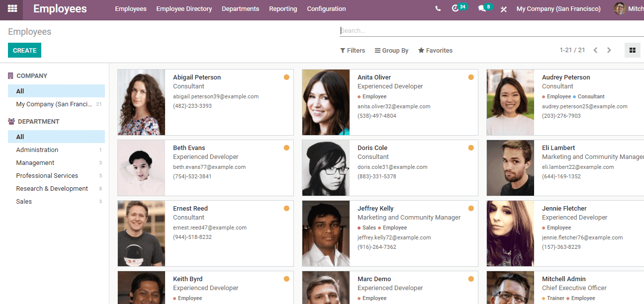644x304 pixels.
Task: Click email abigail.peterson39@example.com
Action: point(216,96)
